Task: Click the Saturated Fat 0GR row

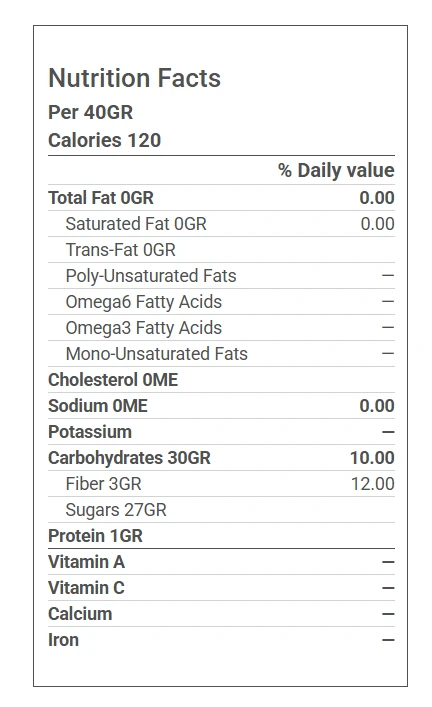Action: (x=221, y=224)
